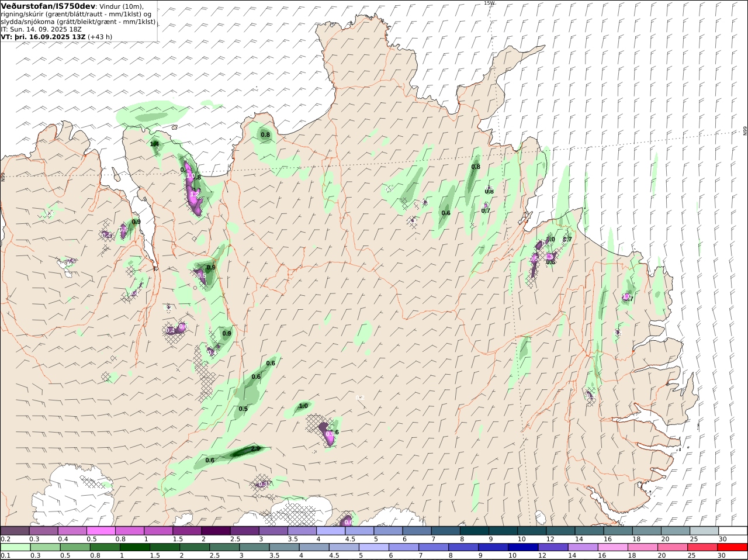This screenshot has width=748, height=560.
Task: Pick the 25–30 light grey snow swatch
Action: 704,531
